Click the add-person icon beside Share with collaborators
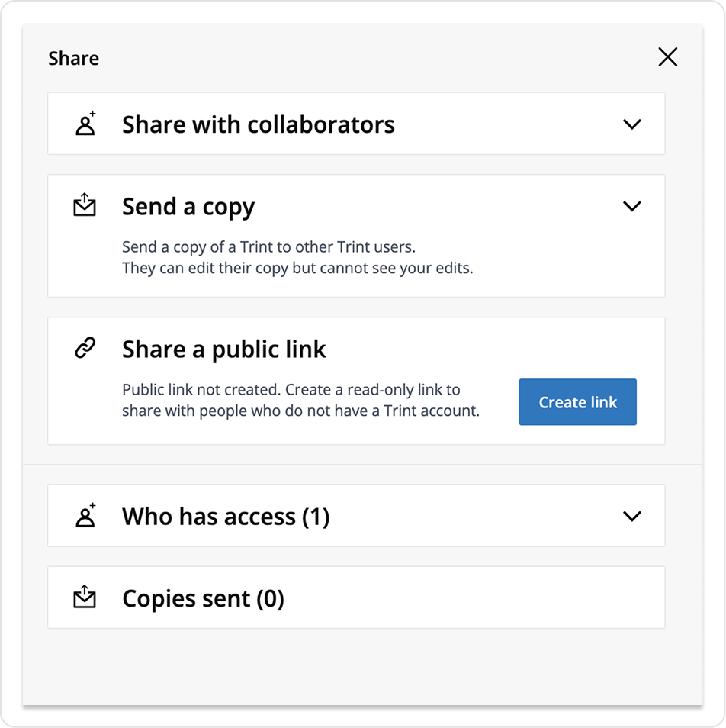726x728 pixels. click(86, 124)
